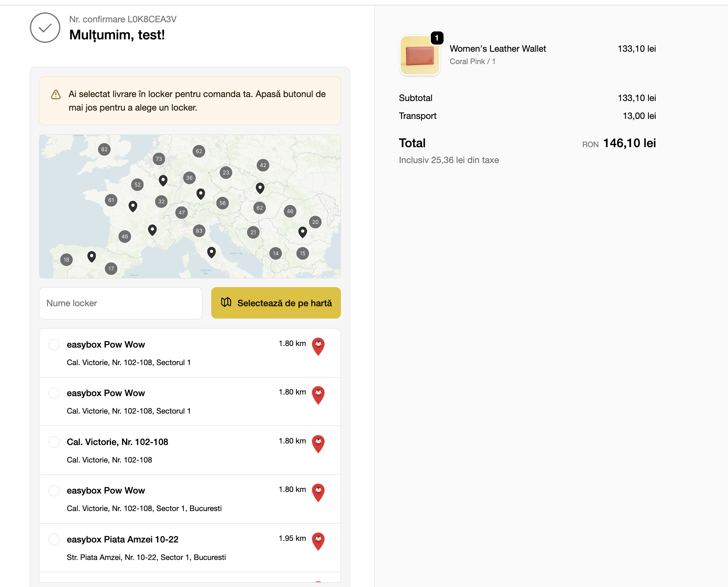Screen dimensions: 728x587
Task: Click the map cluster marker labeled 42
Action: click(263, 165)
